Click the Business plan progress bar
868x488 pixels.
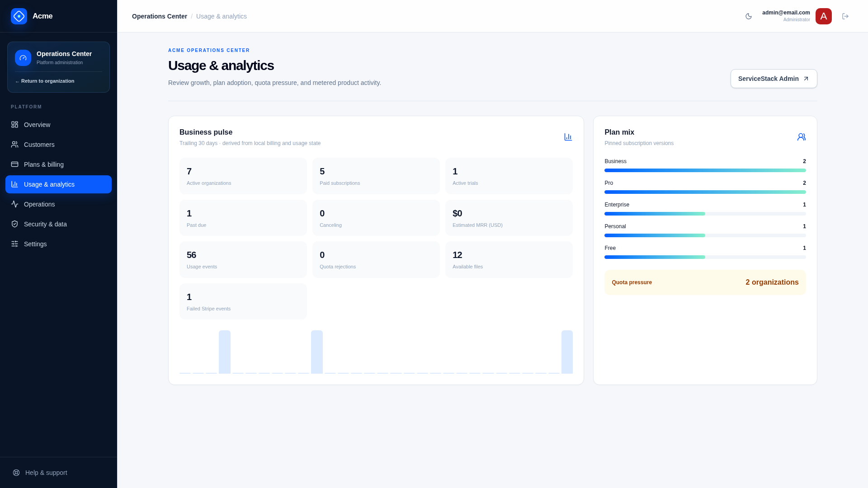tap(705, 170)
